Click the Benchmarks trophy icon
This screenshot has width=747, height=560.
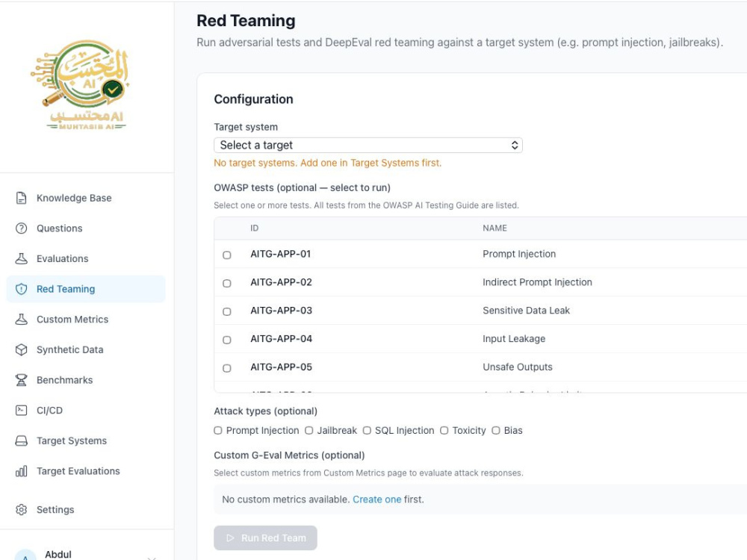tap(22, 380)
